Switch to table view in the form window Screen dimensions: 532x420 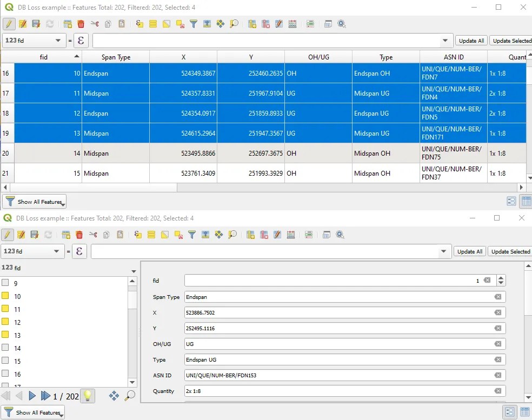coord(525,412)
